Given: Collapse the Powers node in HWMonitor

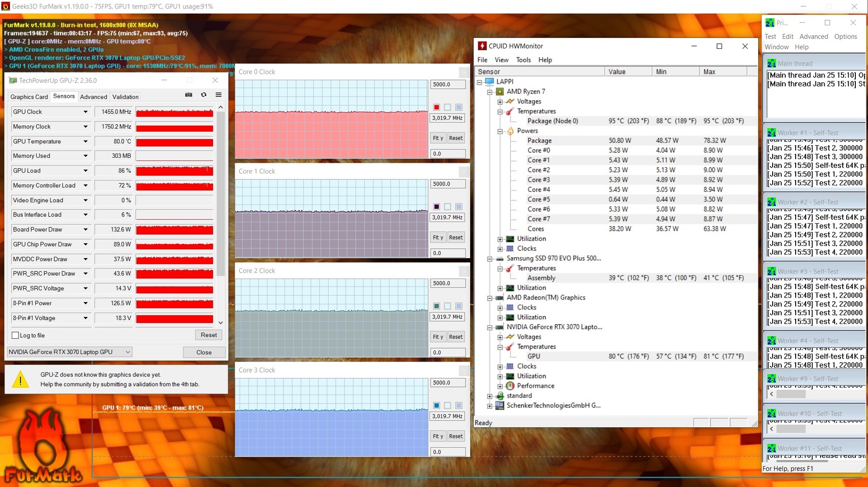Looking at the screenshot, I should coord(500,131).
